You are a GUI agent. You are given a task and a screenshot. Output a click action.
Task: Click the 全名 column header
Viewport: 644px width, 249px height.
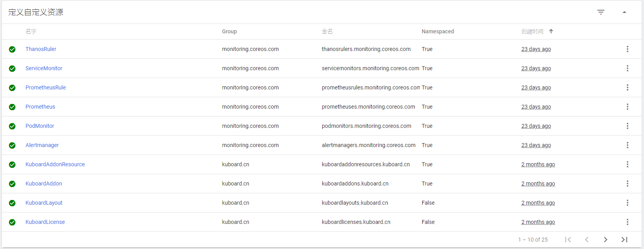pos(327,31)
